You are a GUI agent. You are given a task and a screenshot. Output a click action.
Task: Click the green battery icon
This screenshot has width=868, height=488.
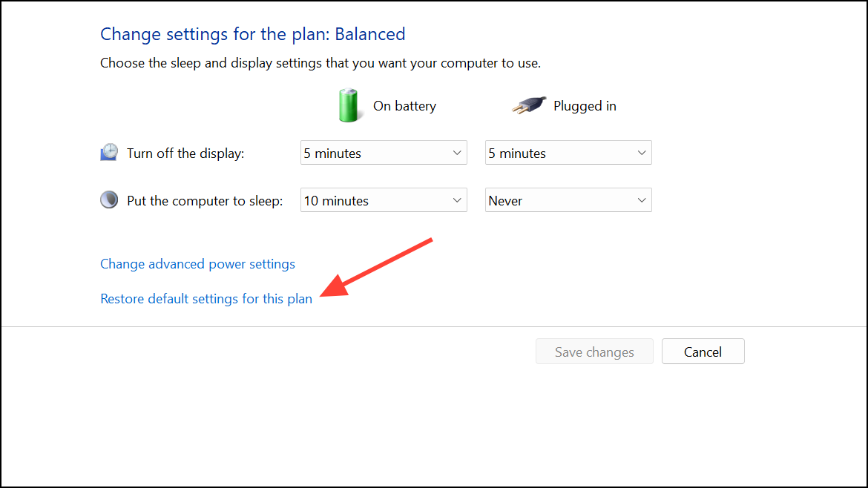[348, 105]
